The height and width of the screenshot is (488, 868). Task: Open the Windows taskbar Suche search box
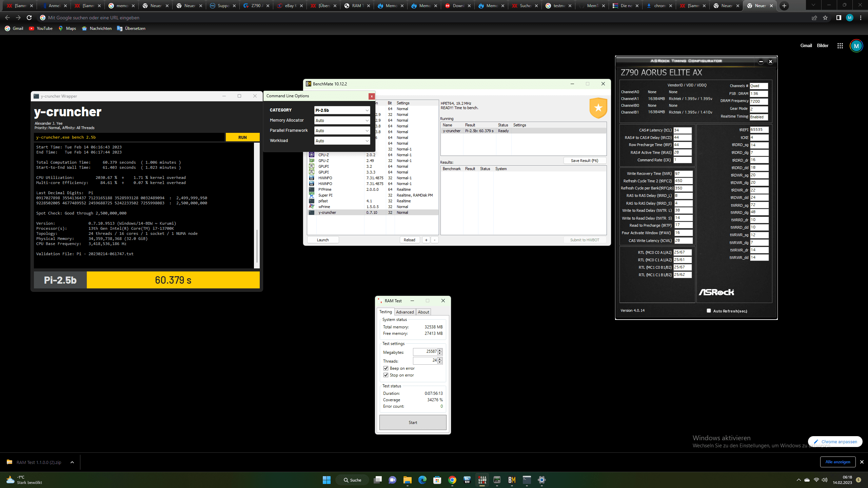[353, 480]
